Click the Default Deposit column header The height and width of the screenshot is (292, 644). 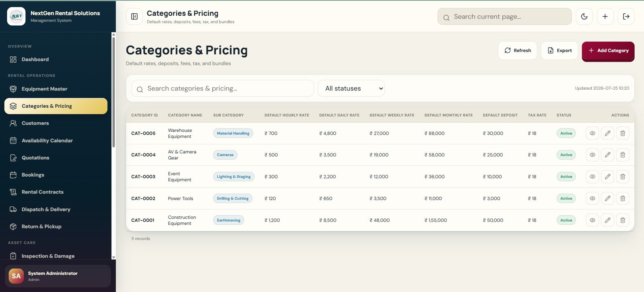(500, 115)
